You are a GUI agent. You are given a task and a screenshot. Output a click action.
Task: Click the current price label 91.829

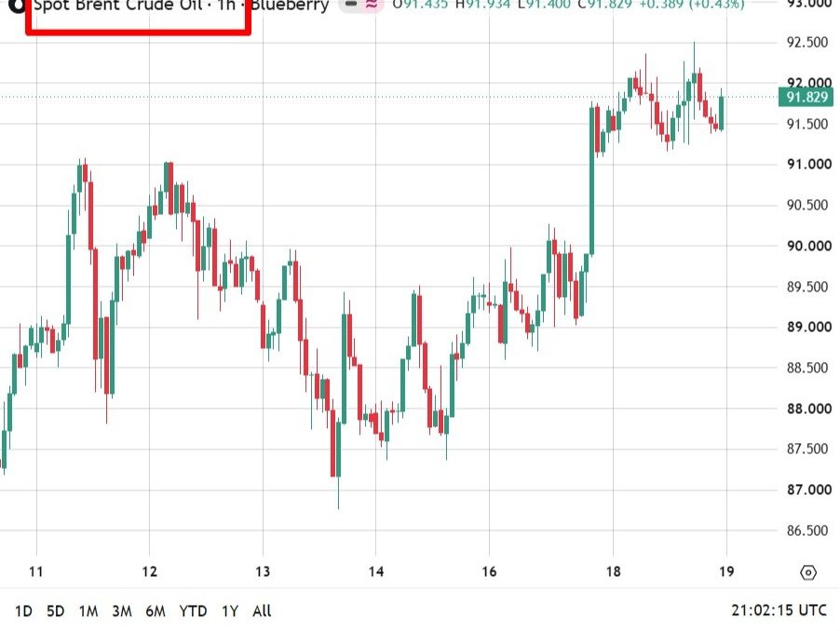[x=806, y=98]
